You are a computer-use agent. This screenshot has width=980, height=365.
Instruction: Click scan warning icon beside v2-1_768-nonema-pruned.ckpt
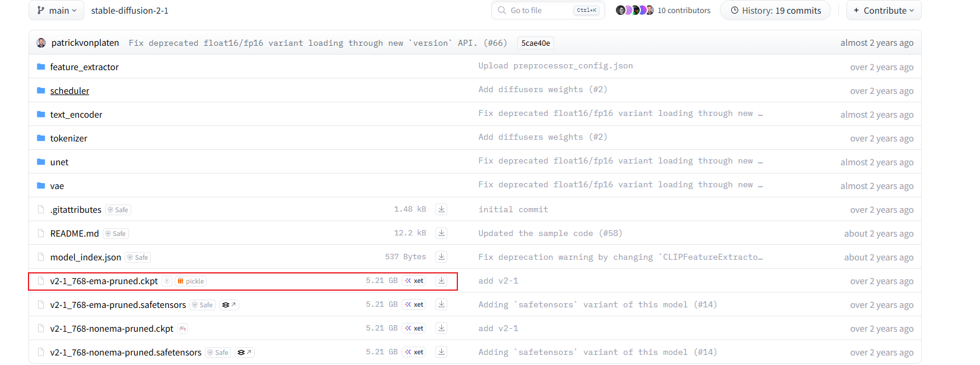tap(182, 329)
